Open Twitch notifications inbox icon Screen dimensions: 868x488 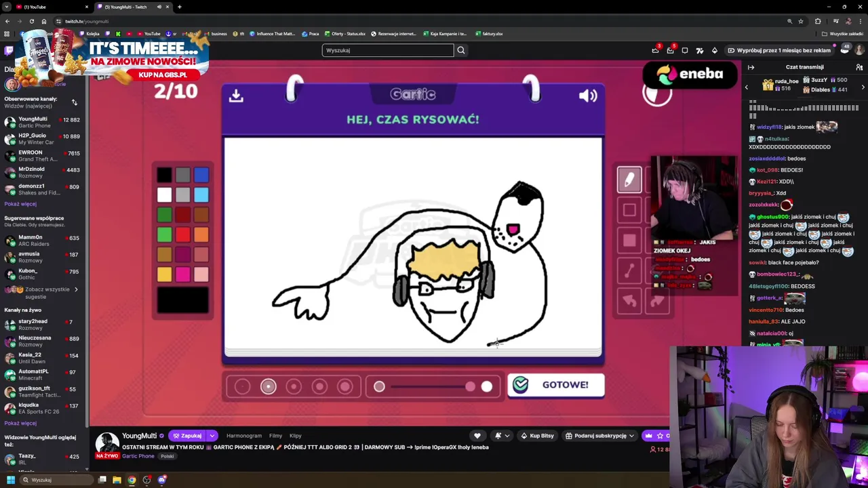pos(670,50)
